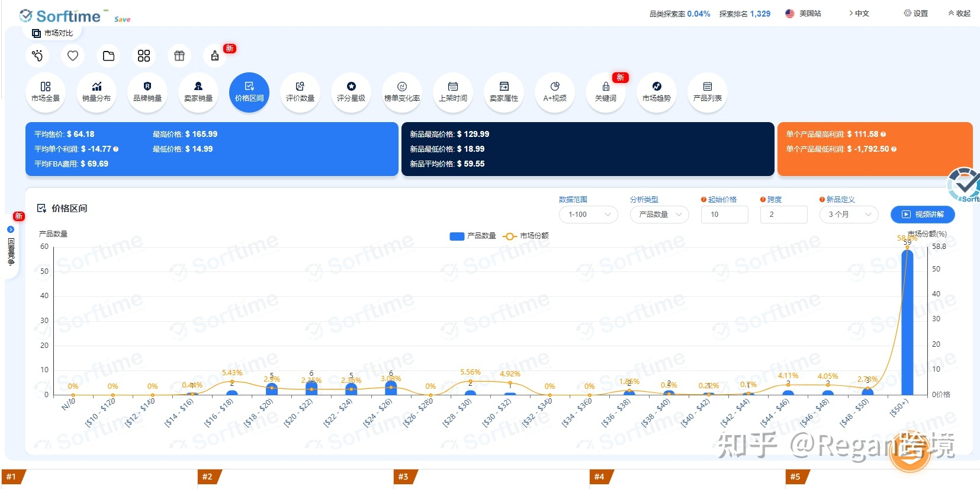Open 市场全景 market overview icon
Screen dimensions: 980x489
[46, 92]
